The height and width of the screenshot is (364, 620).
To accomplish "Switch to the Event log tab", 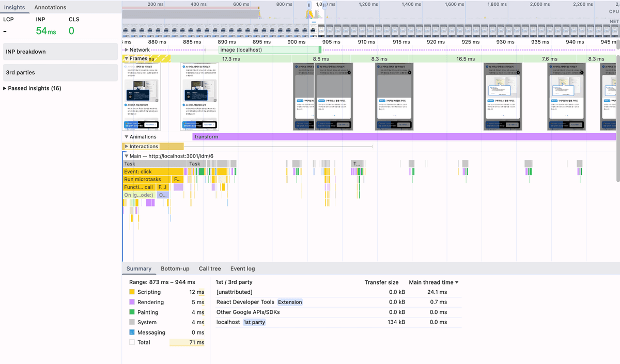I will tap(242, 268).
